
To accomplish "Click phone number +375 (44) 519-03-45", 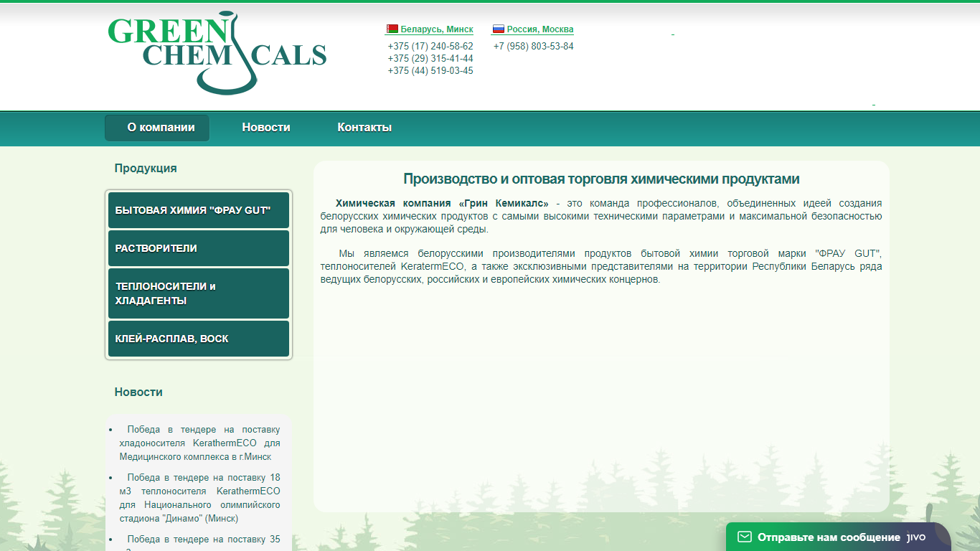I will pyautogui.click(x=430, y=70).
